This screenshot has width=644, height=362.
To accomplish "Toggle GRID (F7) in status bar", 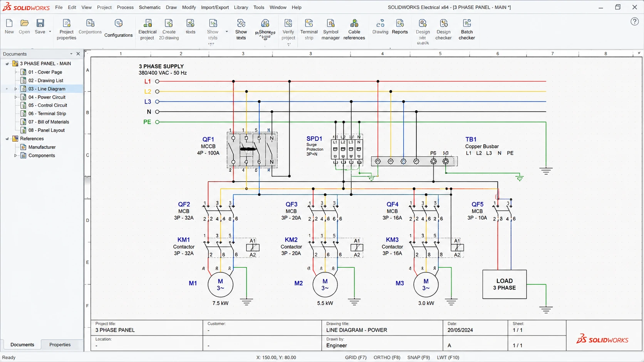I will [356, 357].
